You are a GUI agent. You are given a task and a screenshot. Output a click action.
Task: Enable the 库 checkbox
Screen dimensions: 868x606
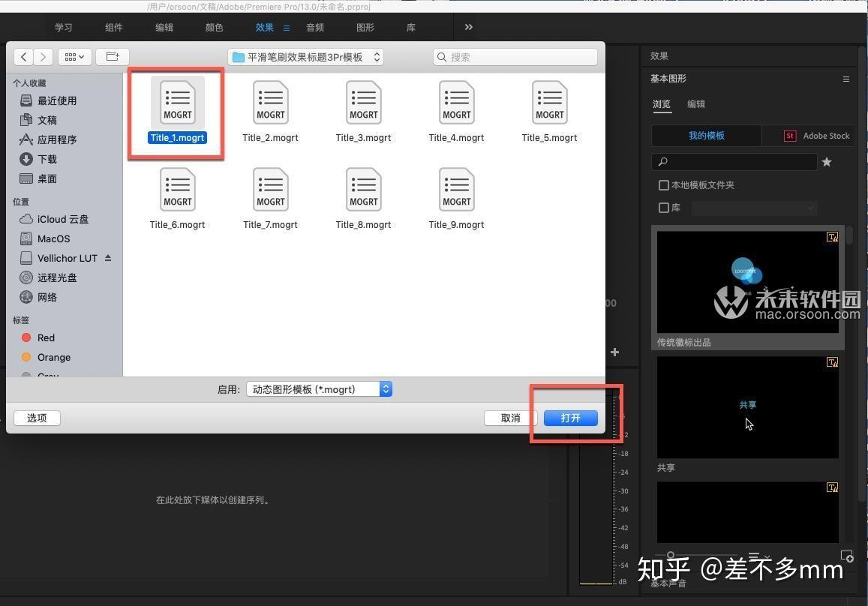pos(664,208)
